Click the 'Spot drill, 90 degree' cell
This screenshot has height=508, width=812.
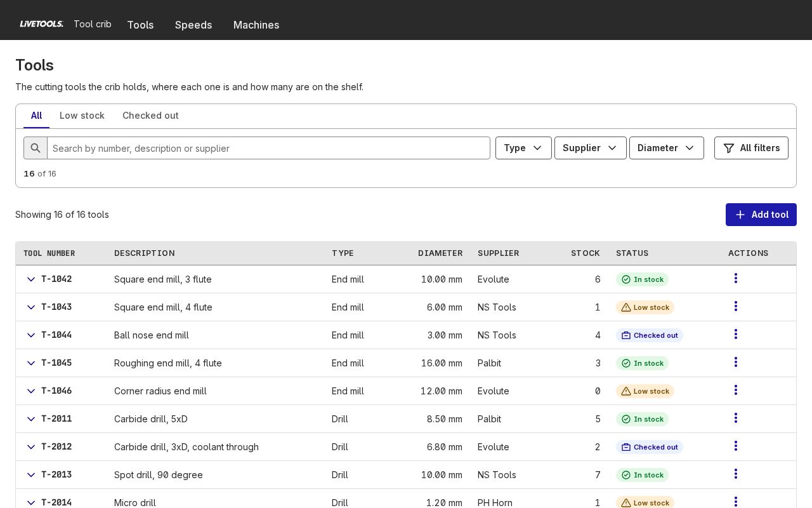click(159, 475)
